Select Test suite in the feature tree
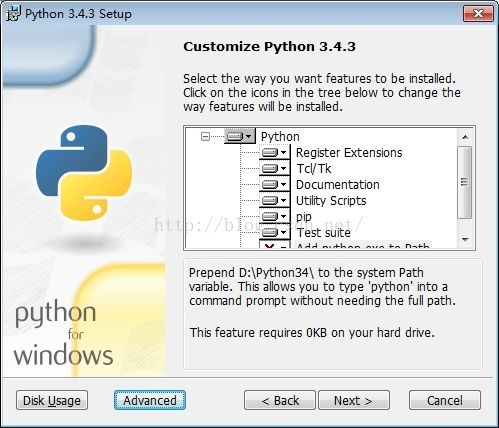The height and width of the screenshot is (428, 499). tap(323, 233)
